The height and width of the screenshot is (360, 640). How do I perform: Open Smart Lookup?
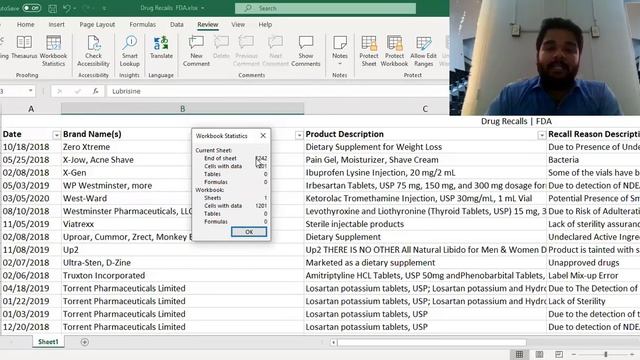[x=130, y=51]
